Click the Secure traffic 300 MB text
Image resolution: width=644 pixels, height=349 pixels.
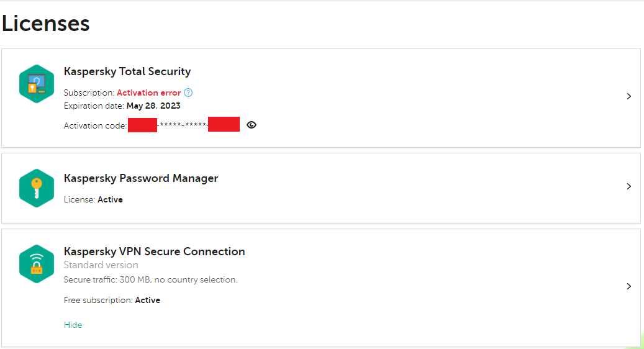point(150,279)
